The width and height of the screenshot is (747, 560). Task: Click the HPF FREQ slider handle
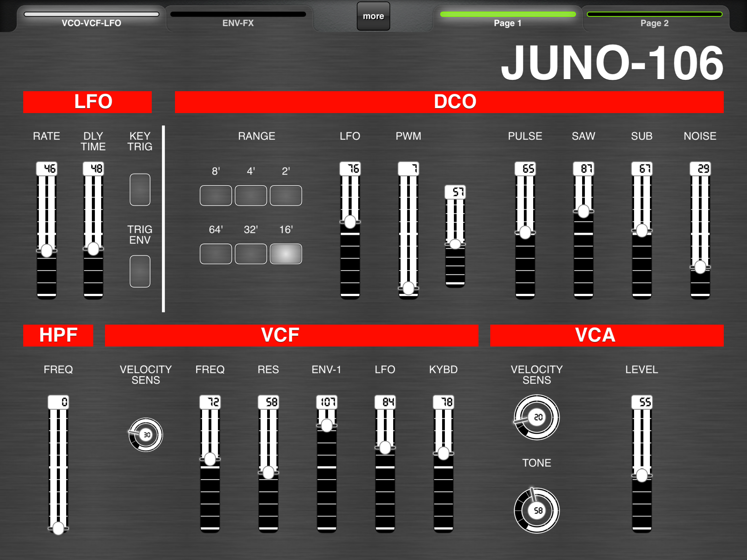point(59,528)
